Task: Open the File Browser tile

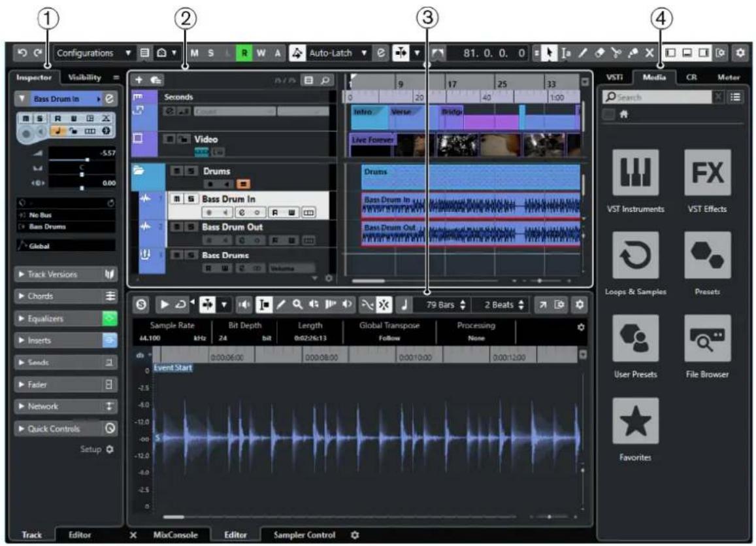Action: [x=707, y=338]
